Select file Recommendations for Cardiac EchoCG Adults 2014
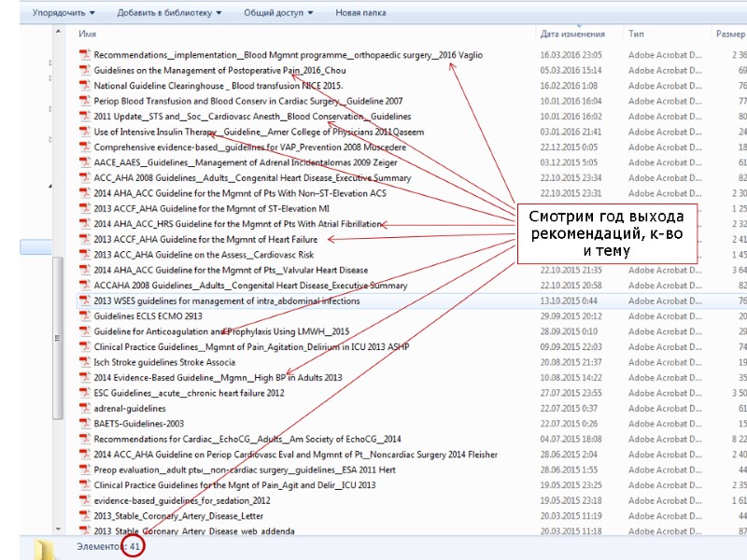747x560 pixels. pos(247,439)
